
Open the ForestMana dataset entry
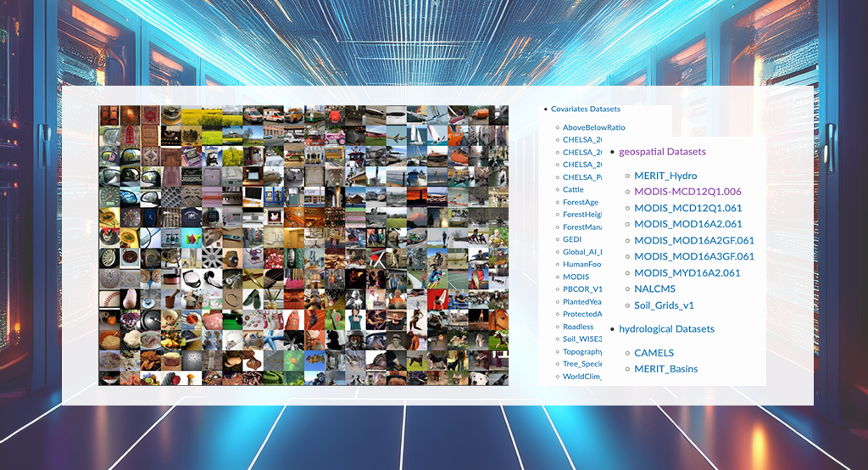tap(581, 227)
